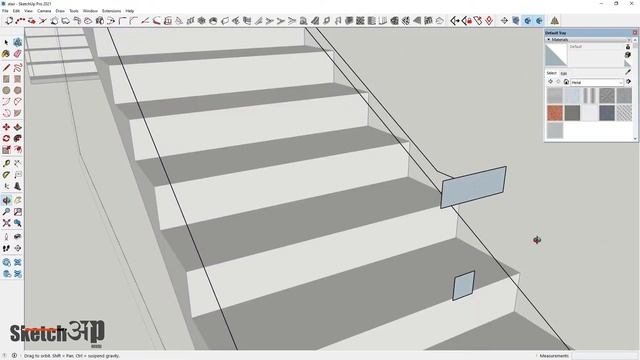Pick the dark gray metal swatch
640x360 pixels.
click(x=572, y=113)
